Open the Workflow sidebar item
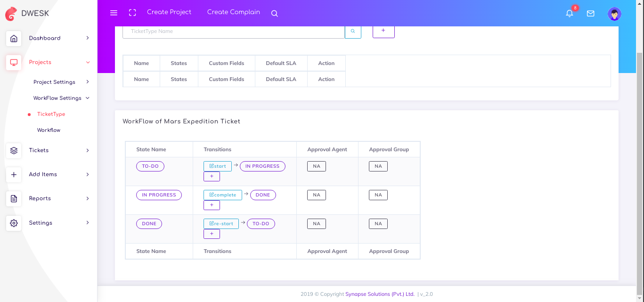 tap(49, 130)
